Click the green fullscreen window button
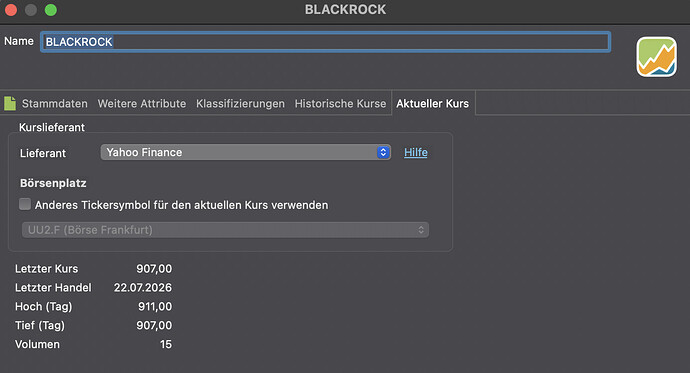This screenshot has height=373, width=690. 51,10
